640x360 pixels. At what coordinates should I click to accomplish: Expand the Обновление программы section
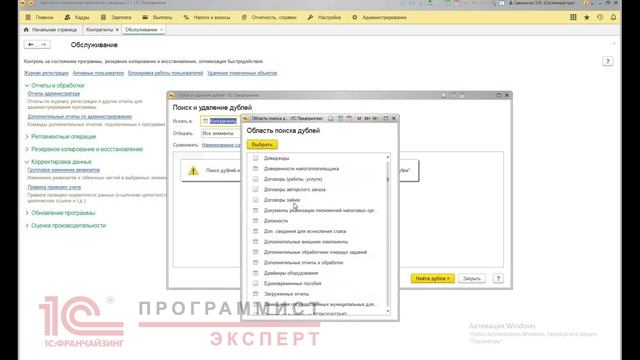[27, 213]
